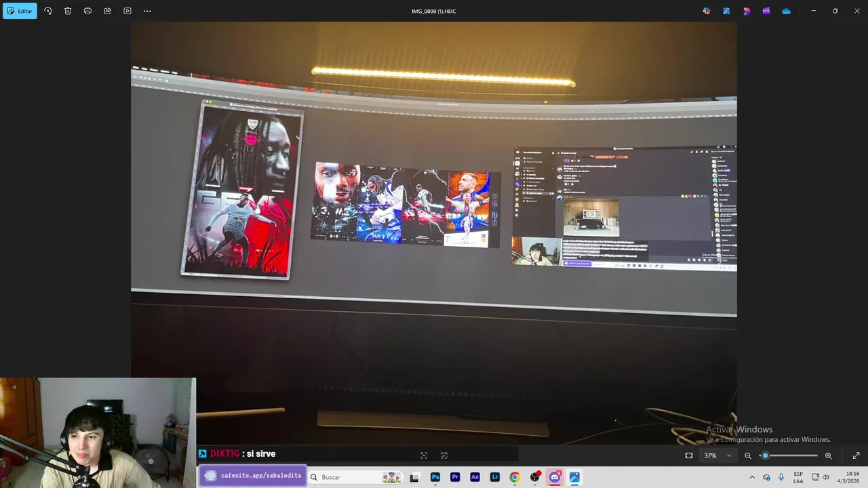The height and width of the screenshot is (488, 868).
Task: Open network and volume quick settings
Action: click(x=821, y=477)
